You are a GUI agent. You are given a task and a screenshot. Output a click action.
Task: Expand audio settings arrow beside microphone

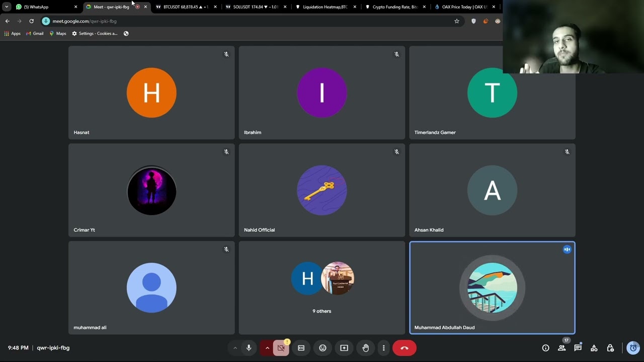click(x=235, y=348)
